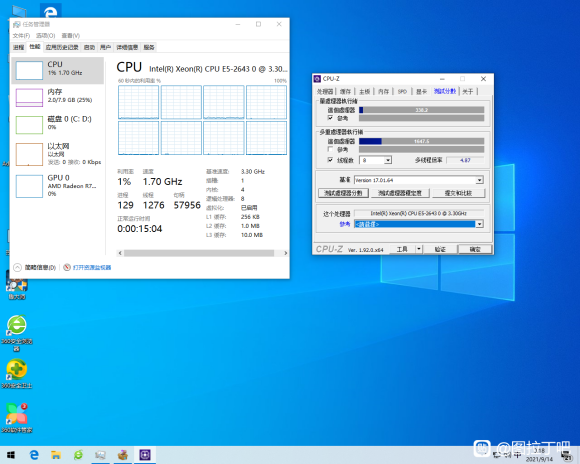Open 查看(V) menu in Task Manager
This screenshot has height=464, width=580.
click(x=70, y=36)
